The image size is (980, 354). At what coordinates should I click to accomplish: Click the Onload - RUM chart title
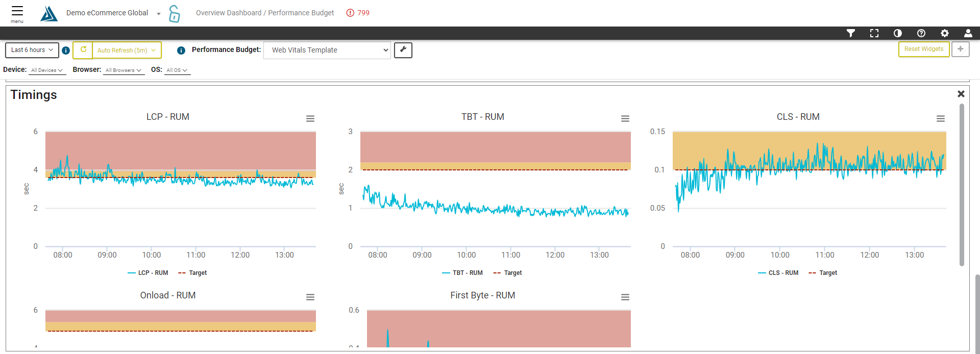(x=168, y=295)
